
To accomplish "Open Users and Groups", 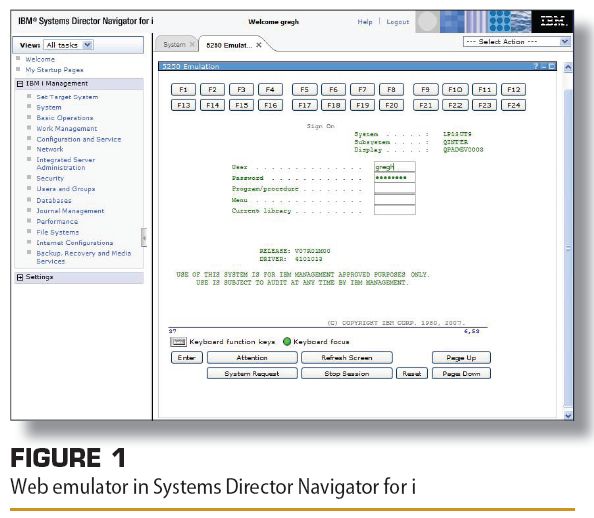I will [x=66, y=189].
